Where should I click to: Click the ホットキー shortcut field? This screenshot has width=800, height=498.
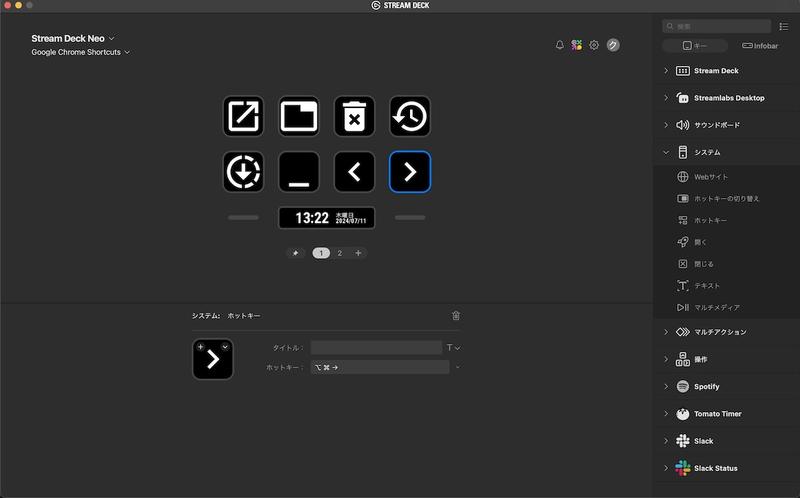click(x=380, y=367)
